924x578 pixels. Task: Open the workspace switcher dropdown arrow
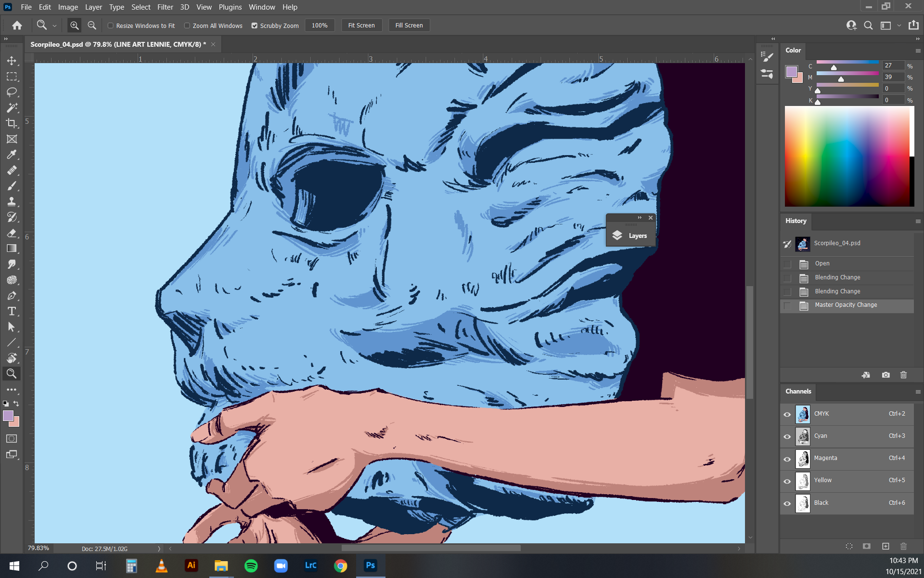[899, 26]
